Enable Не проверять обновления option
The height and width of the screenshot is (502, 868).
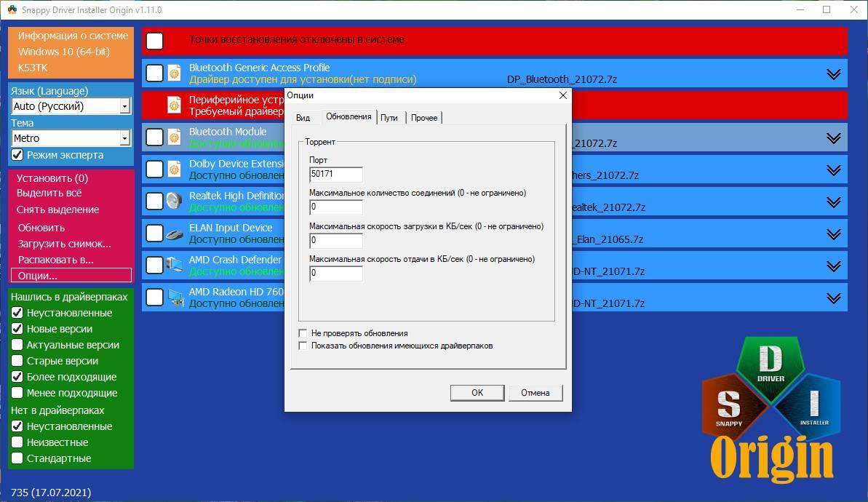(303, 333)
